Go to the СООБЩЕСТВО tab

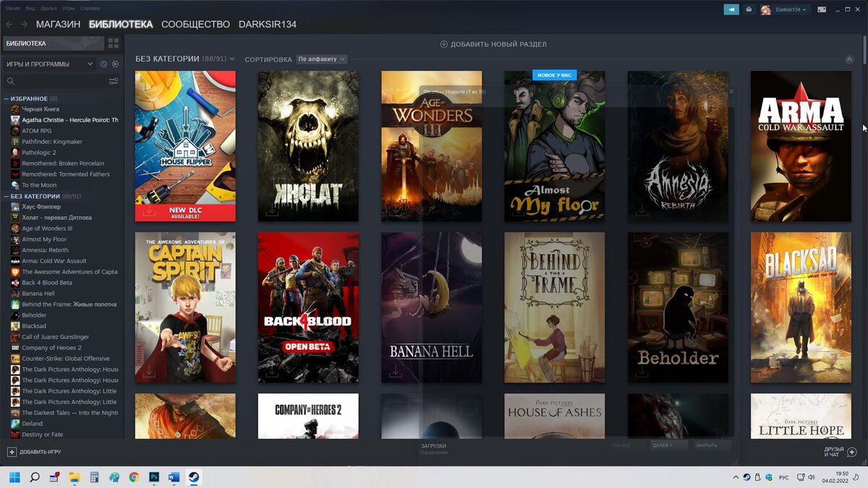point(195,25)
